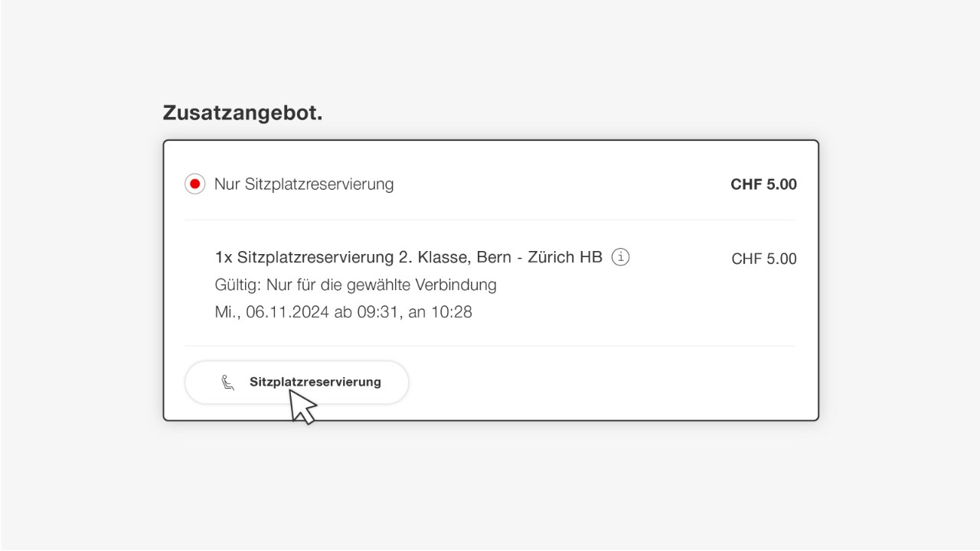Select the Mi., 06.11.2024 travel date line
The width and height of the screenshot is (980, 551).
[343, 311]
